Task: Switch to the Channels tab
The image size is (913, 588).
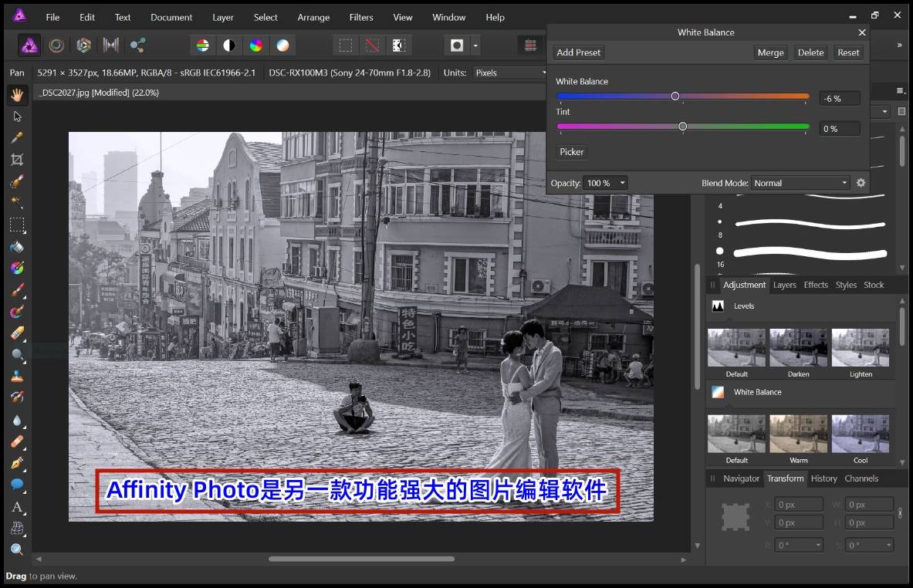Action: coord(861,478)
